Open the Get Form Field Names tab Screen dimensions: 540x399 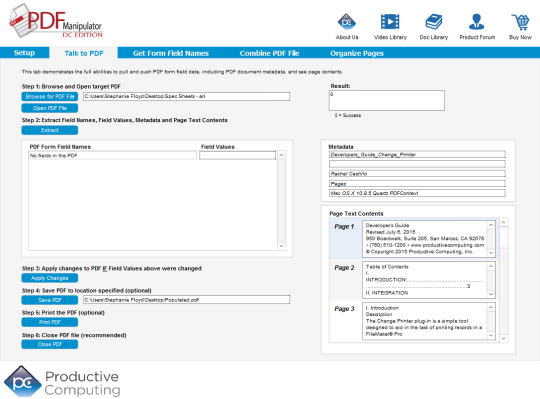tap(171, 53)
